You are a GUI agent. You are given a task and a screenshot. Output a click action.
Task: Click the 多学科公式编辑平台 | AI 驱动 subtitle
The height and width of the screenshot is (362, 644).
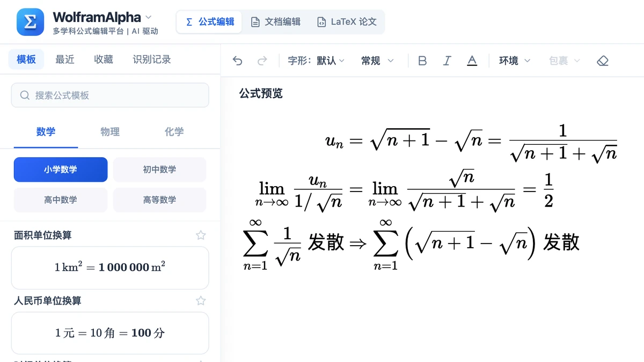pos(105,31)
